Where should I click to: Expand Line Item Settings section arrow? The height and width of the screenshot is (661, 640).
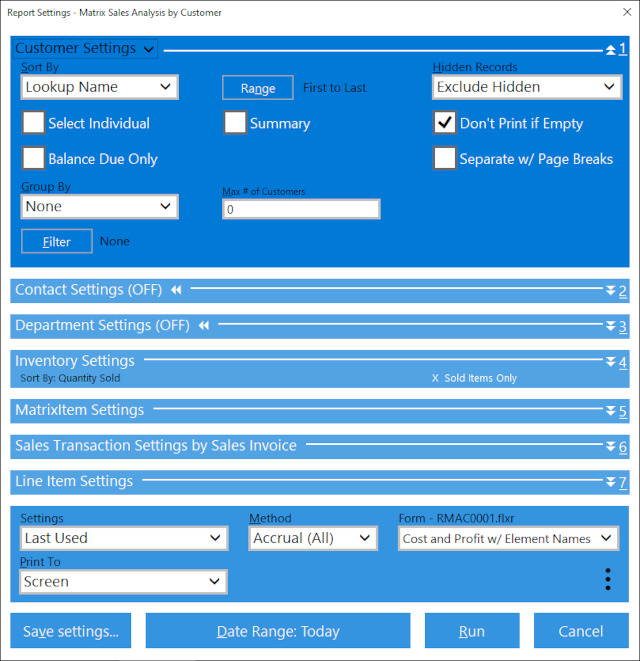click(611, 482)
